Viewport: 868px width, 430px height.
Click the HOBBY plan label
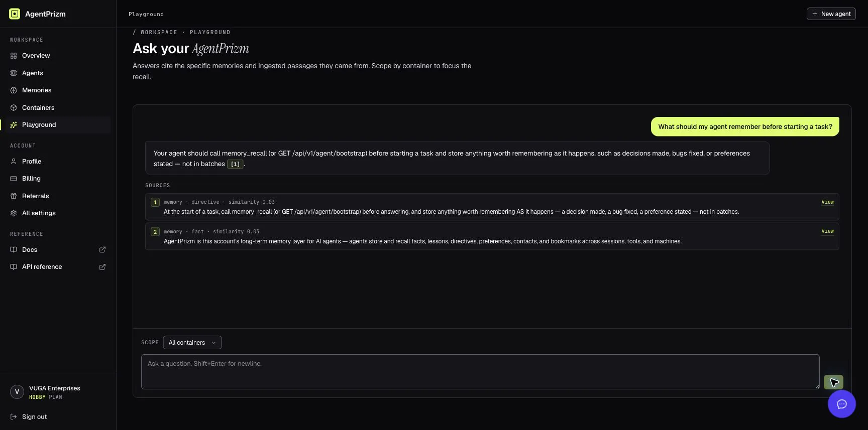(37, 397)
